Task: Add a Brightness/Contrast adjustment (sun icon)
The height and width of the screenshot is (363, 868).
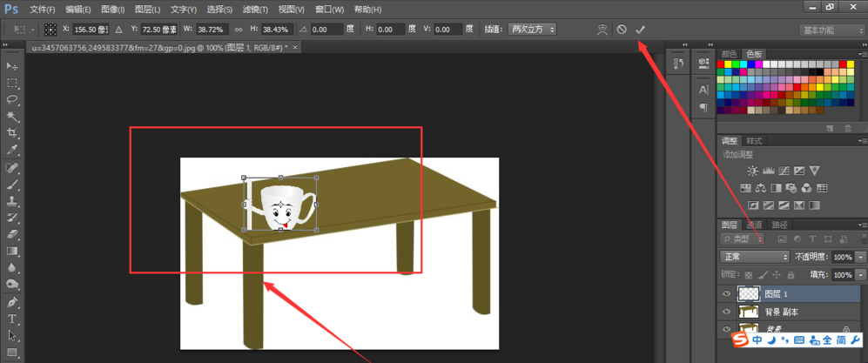Action: tap(752, 171)
